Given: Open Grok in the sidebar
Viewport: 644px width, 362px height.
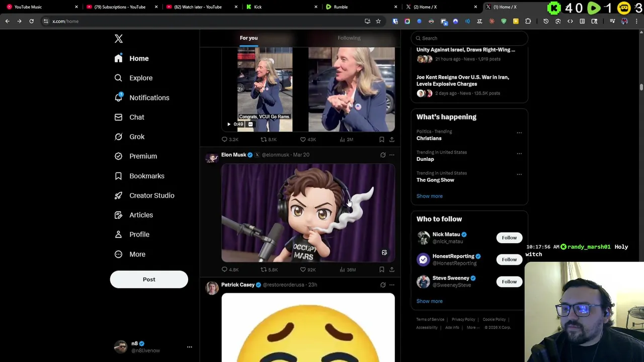Looking at the screenshot, I should pyautogui.click(x=129, y=137).
